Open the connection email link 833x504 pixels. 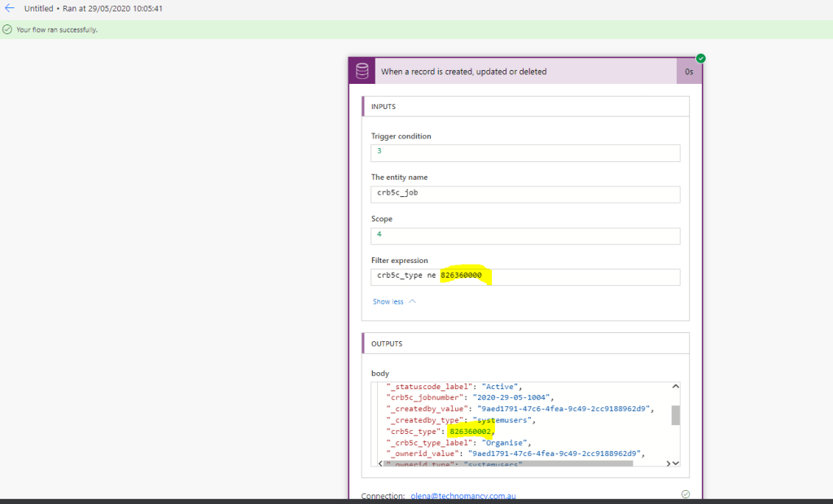(x=463, y=496)
